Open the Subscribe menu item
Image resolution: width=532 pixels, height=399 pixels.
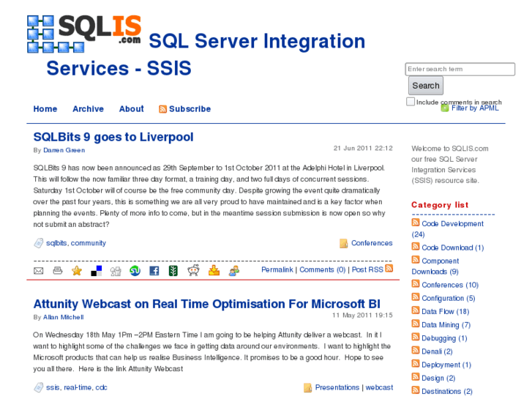pos(190,109)
